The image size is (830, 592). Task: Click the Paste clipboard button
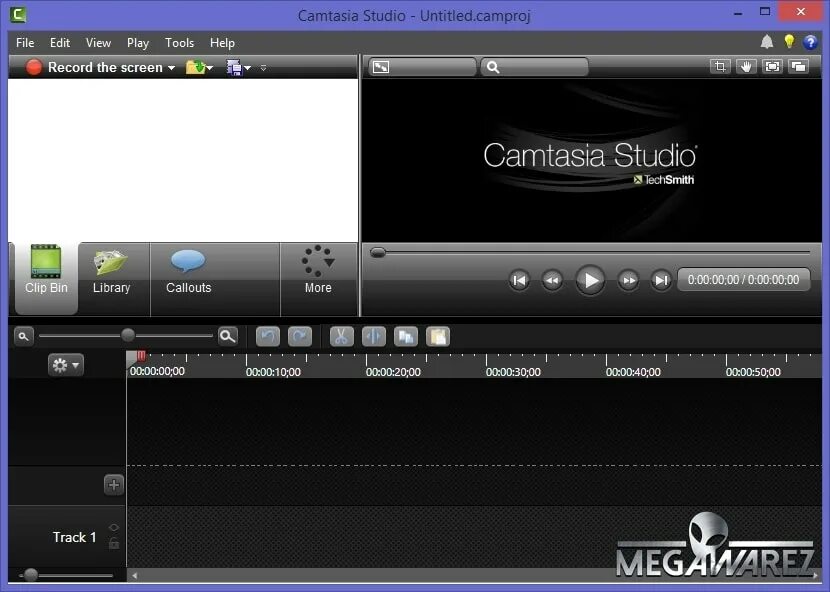tap(438, 337)
